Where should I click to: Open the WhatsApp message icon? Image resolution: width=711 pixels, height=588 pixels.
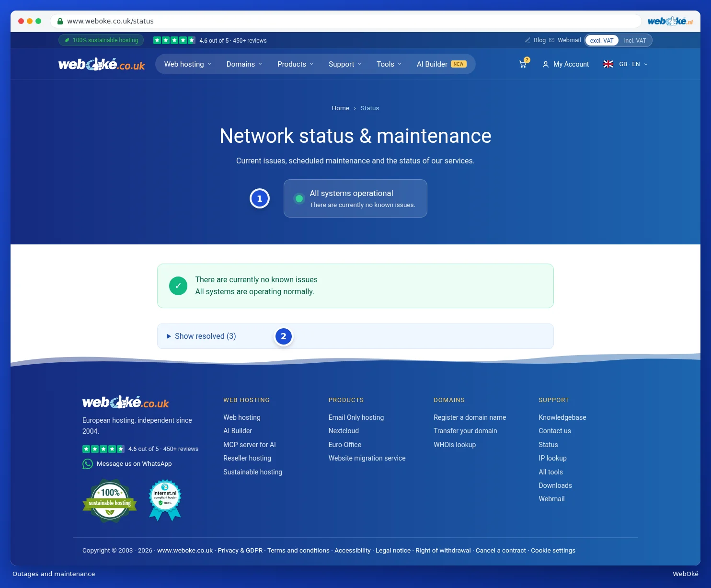pos(88,464)
